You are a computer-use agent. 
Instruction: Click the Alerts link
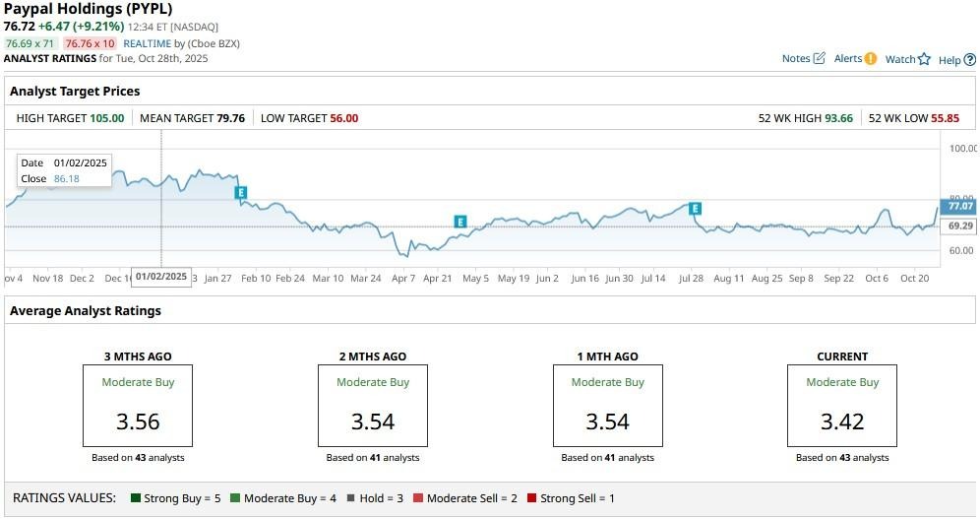tap(847, 58)
